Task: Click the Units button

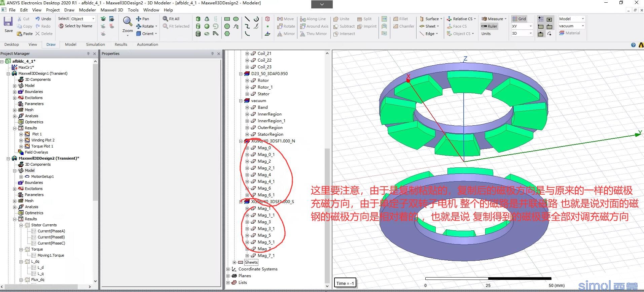Action: click(486, 34)
